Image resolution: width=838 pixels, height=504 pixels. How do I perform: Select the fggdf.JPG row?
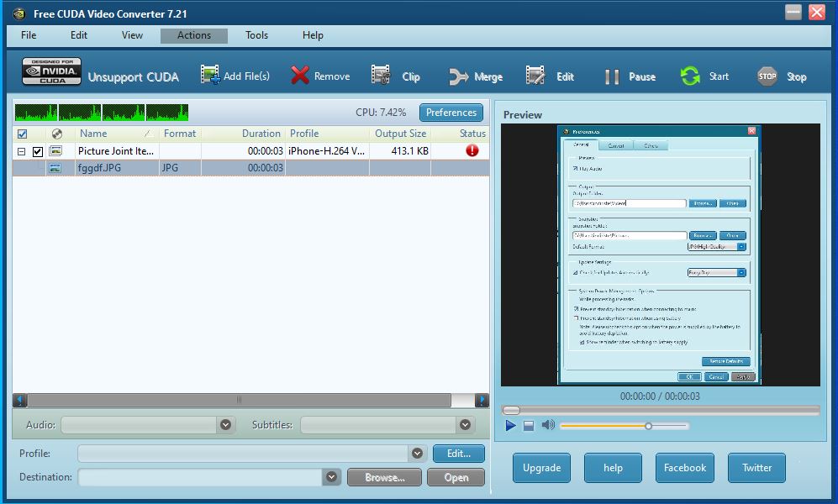click(x=250, y=168)
